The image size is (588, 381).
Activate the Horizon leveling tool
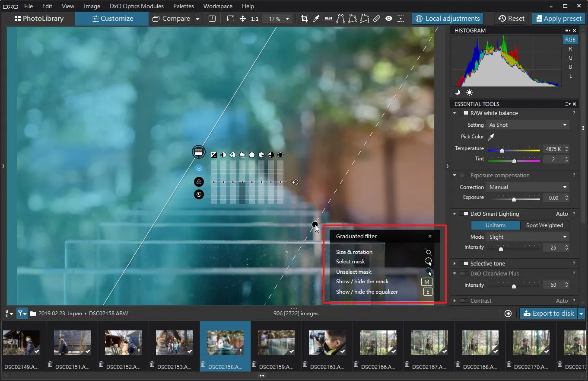328,19
